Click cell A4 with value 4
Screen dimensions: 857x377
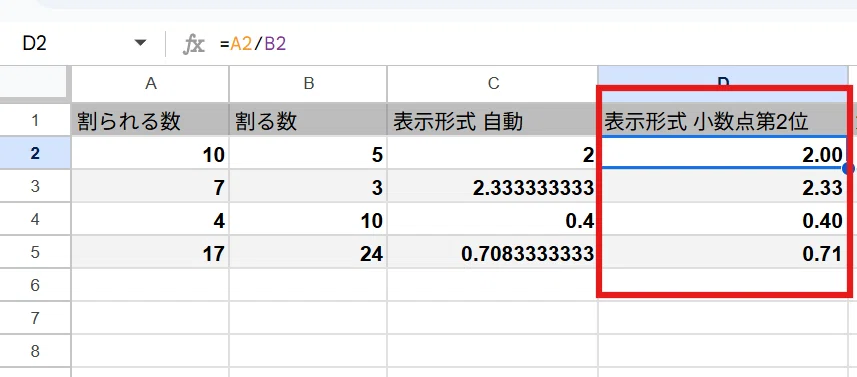[x=150, y=219]
